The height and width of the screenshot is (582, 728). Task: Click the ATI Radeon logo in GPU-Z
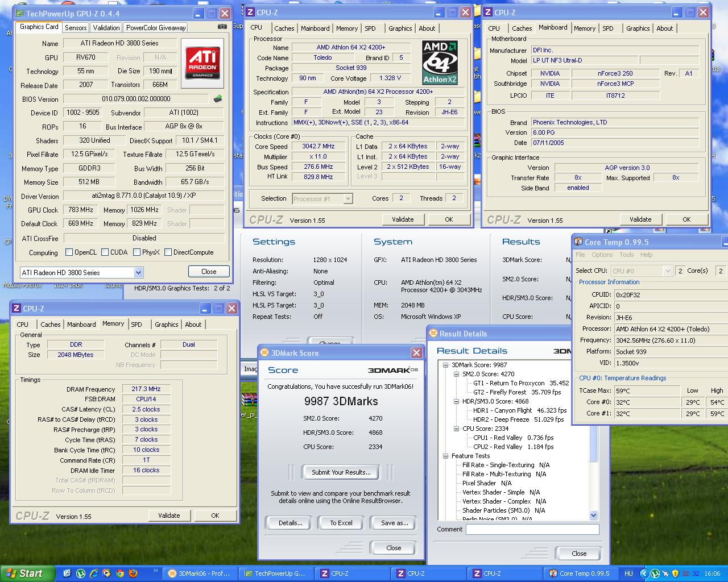point(203,62)
